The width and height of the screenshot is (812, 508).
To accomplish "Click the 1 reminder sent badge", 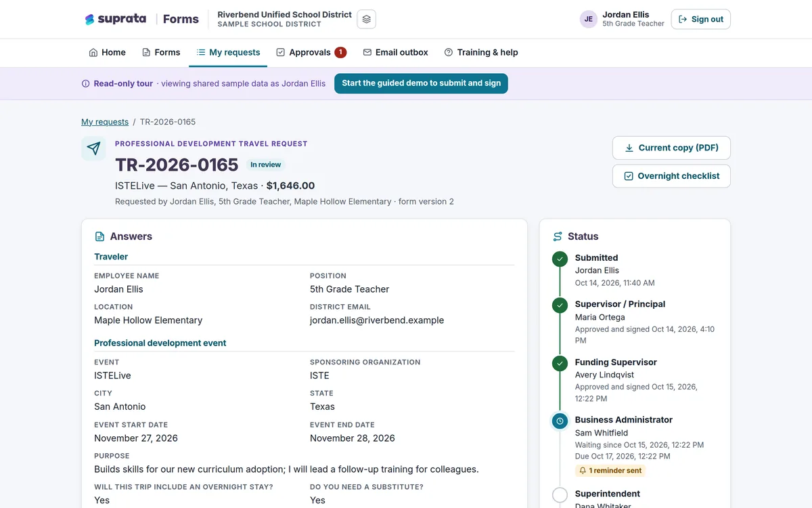I will point(610,471).
